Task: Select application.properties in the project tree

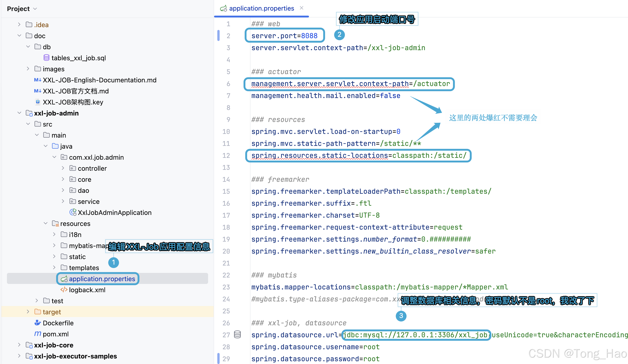Action: pyautogui.click(x=102, y=279)
